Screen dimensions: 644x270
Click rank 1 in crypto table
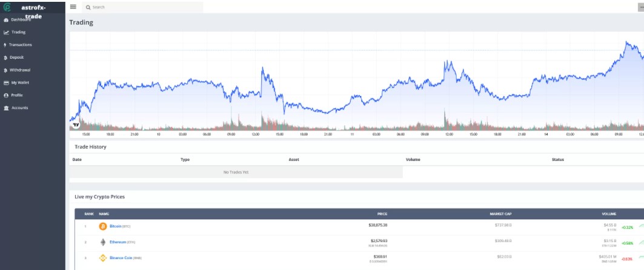click(x=85, y=226)
